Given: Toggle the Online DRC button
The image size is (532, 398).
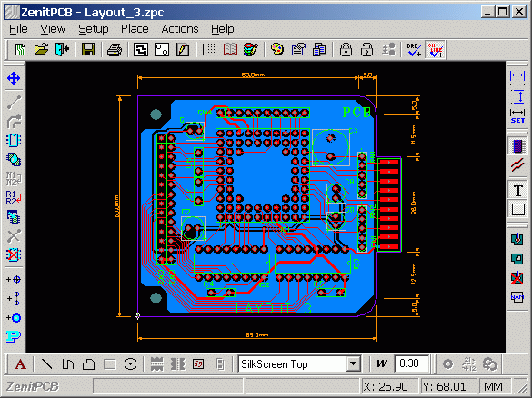Looking at the screenshot, I should click(x=436, y=50).
